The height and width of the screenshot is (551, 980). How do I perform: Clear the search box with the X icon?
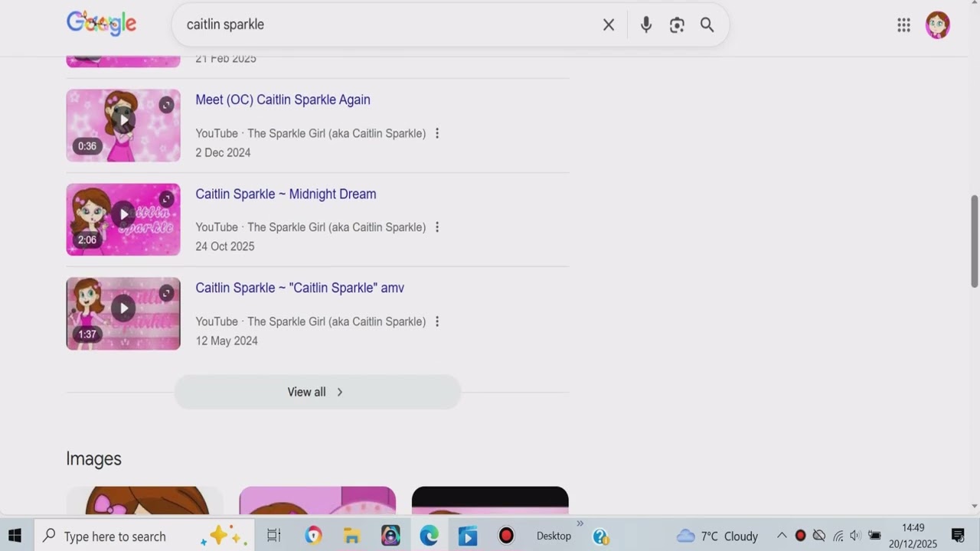(x=609, y=25)
